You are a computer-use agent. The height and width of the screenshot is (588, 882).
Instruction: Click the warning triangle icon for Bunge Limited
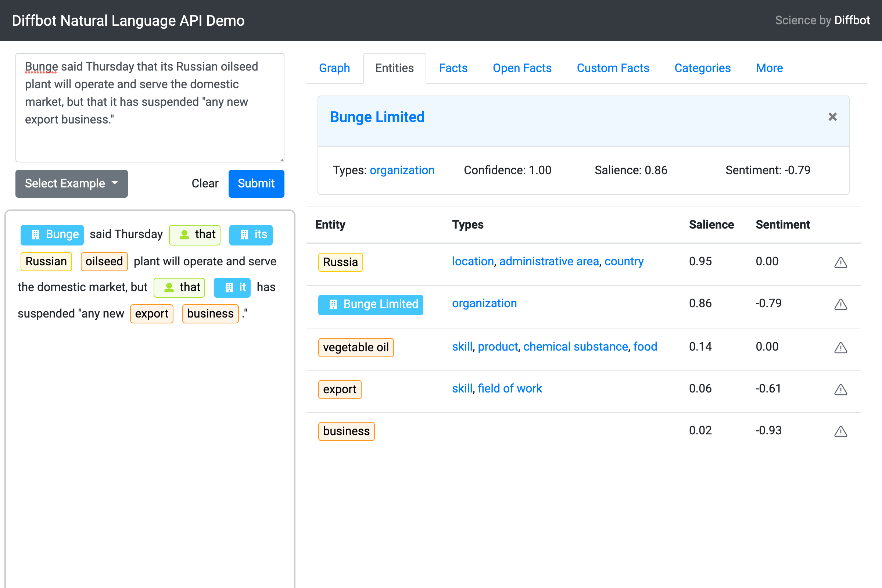click(841, 303)
